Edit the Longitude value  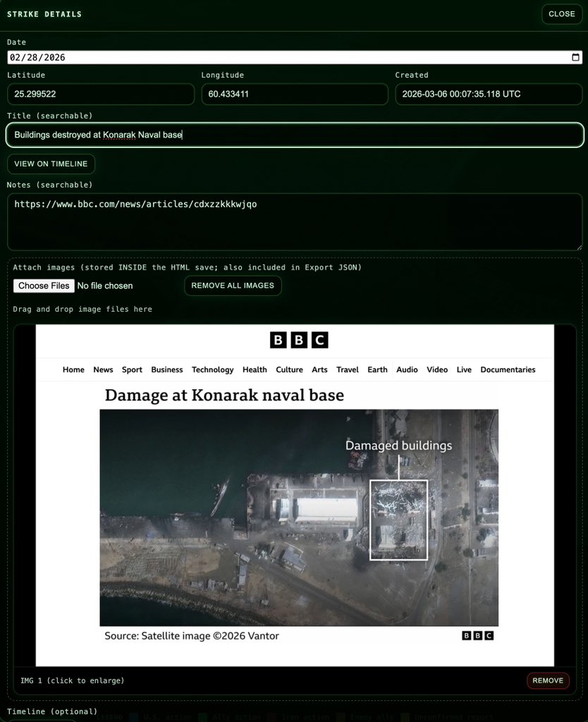(x=295, y=94)
